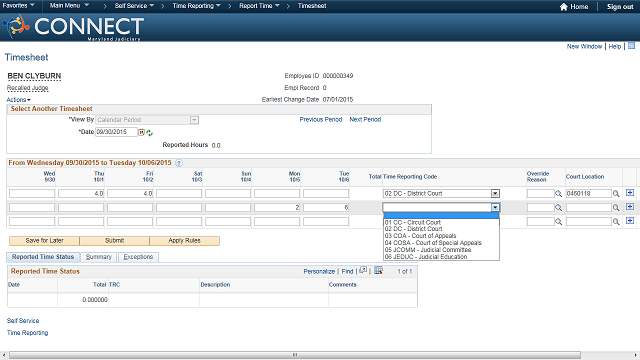The height and width of the screenshot is (360, 640).
Task: Click help icon beside date range header
Action: click(178, 163)
